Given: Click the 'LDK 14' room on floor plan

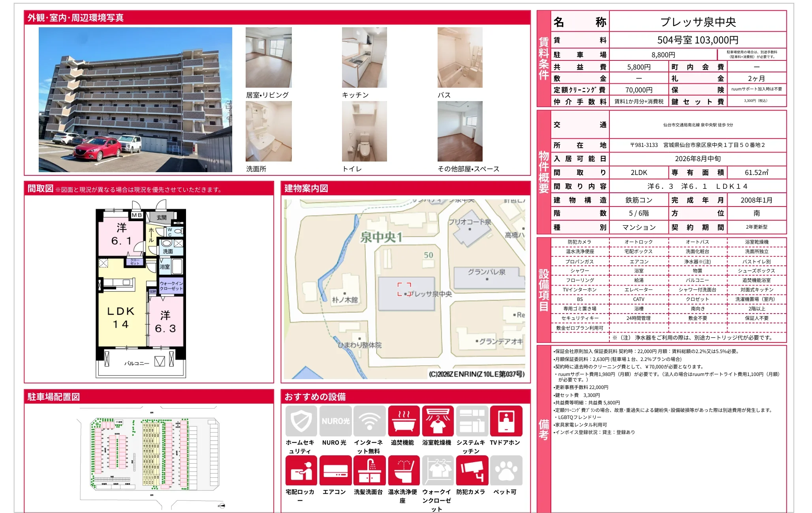Looking at the screenshot, I should [121, 318].
